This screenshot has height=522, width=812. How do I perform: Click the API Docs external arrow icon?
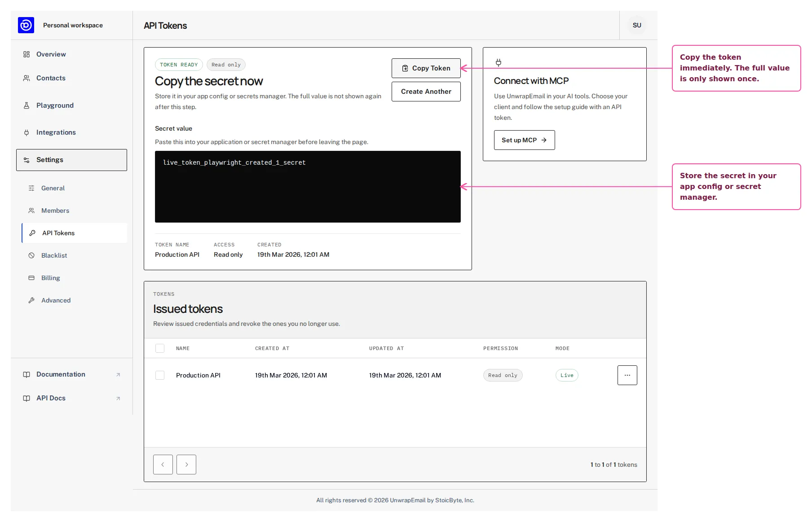pyautogui.click(x=118, y=399)
